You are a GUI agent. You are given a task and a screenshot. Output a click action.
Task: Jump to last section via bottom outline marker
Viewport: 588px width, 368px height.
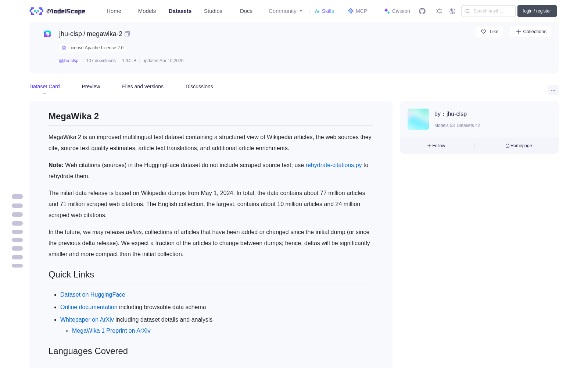[x=17, y=266]
